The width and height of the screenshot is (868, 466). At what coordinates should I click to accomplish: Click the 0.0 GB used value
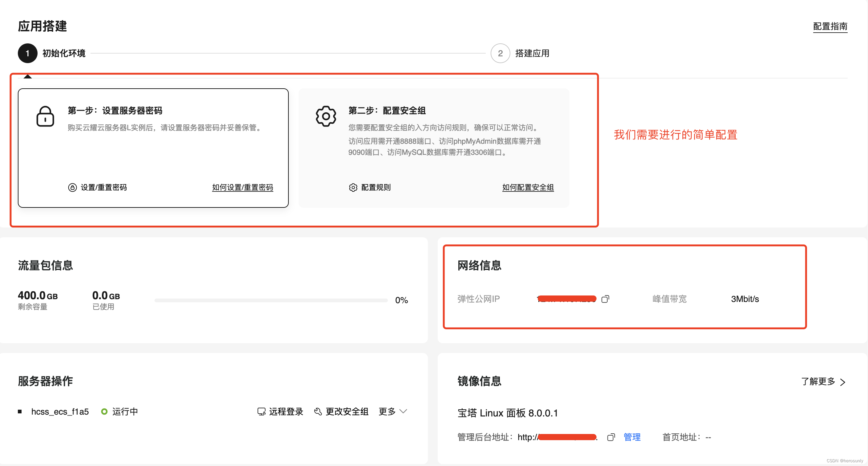(x=106, y=295)
